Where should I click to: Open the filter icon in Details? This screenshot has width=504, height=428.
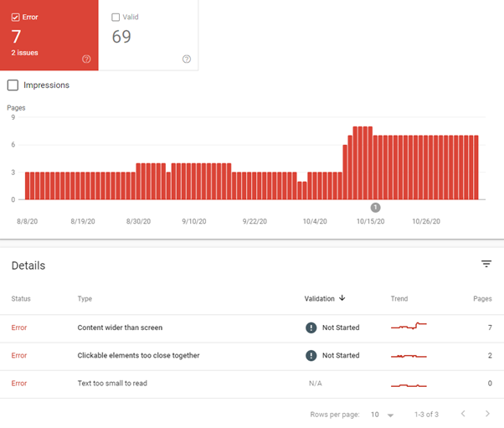(486, 264)
